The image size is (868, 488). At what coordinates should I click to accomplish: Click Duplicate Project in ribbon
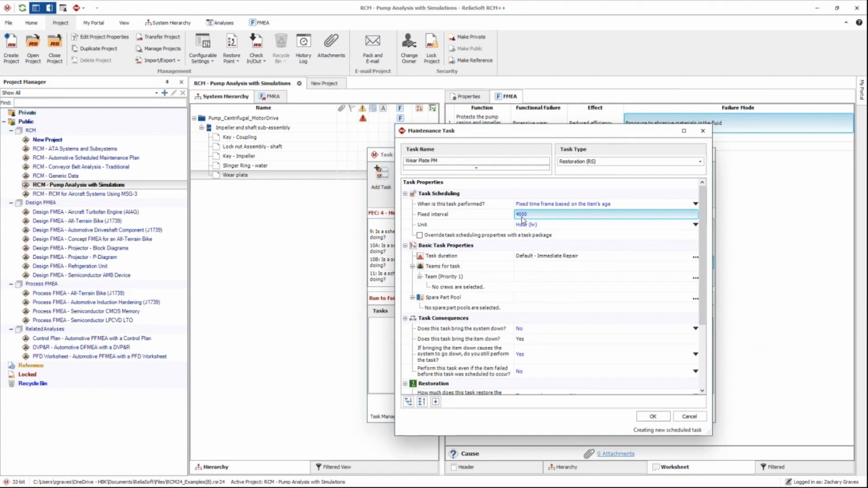94,48
